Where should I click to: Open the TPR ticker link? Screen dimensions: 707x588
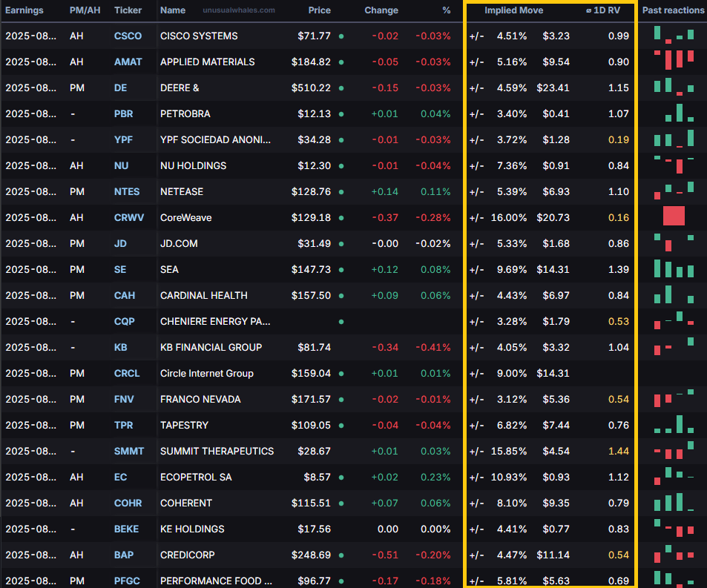pos(124,426)
